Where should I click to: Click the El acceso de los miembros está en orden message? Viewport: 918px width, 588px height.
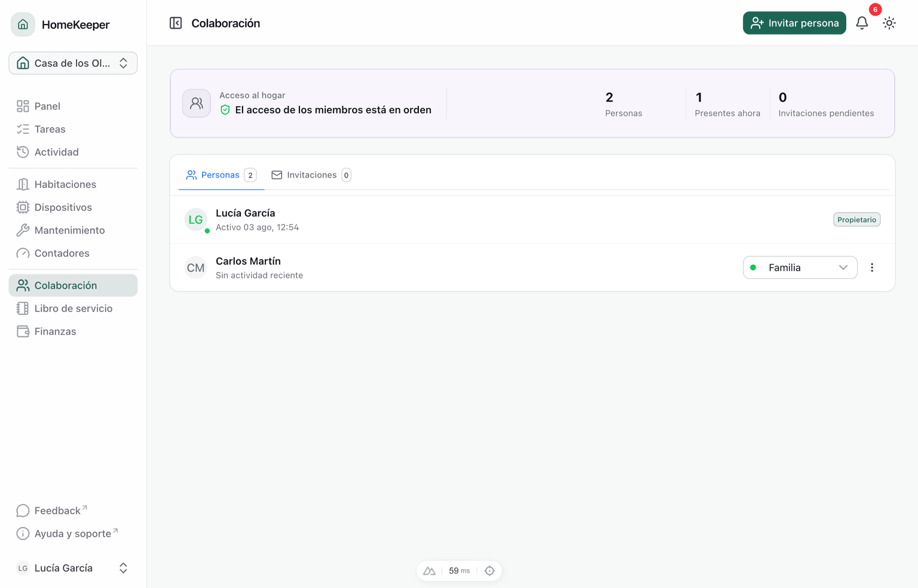333,110
